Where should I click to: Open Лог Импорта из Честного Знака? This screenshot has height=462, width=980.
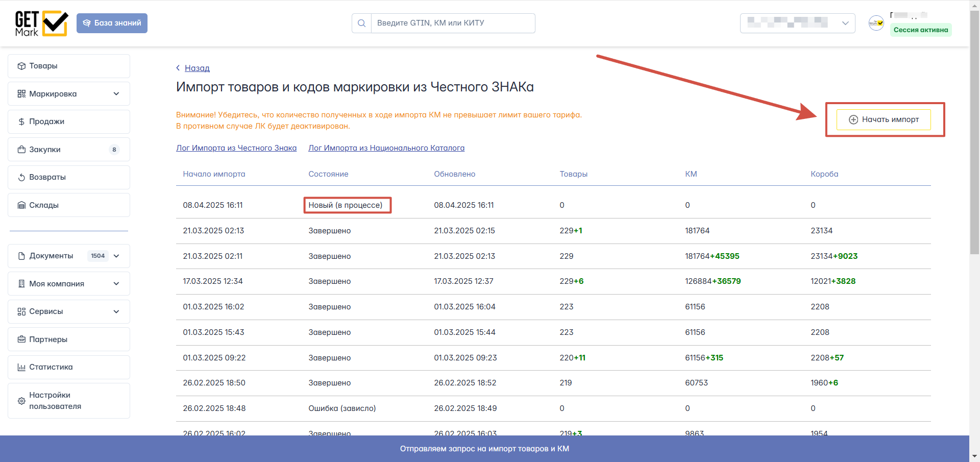236,148
